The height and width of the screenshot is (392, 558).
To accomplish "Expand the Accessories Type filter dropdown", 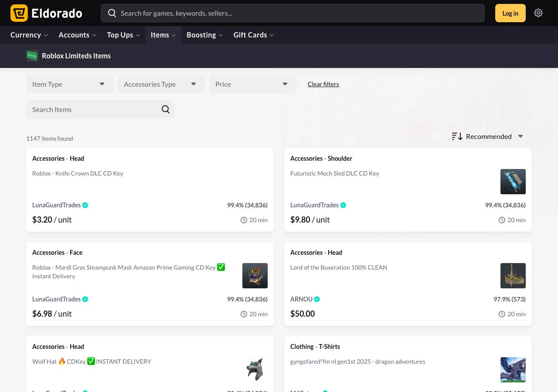I will tap(161, 84).
